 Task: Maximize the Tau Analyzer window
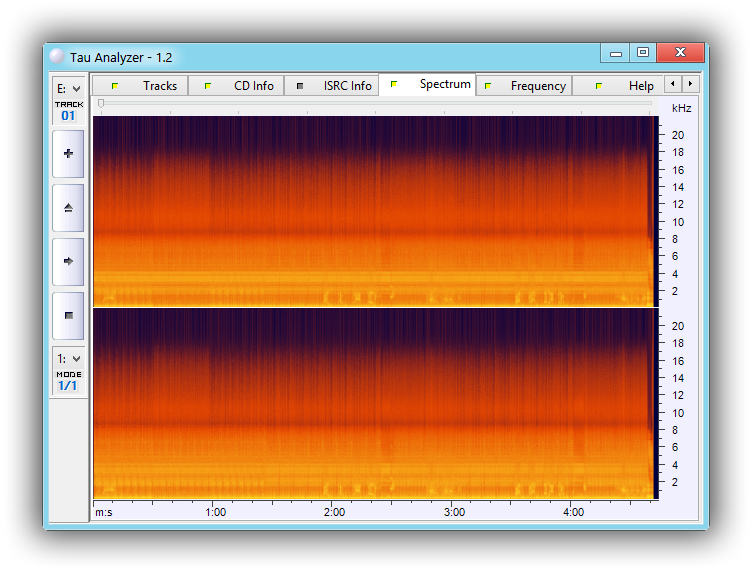pos(643,53)
